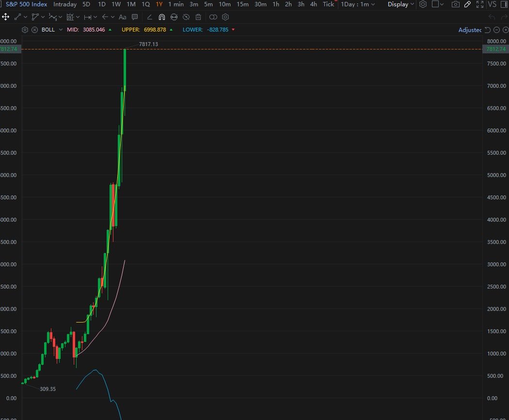509x420 pixels.
Task: Toggle the right side panel
Action: (504, 4)
